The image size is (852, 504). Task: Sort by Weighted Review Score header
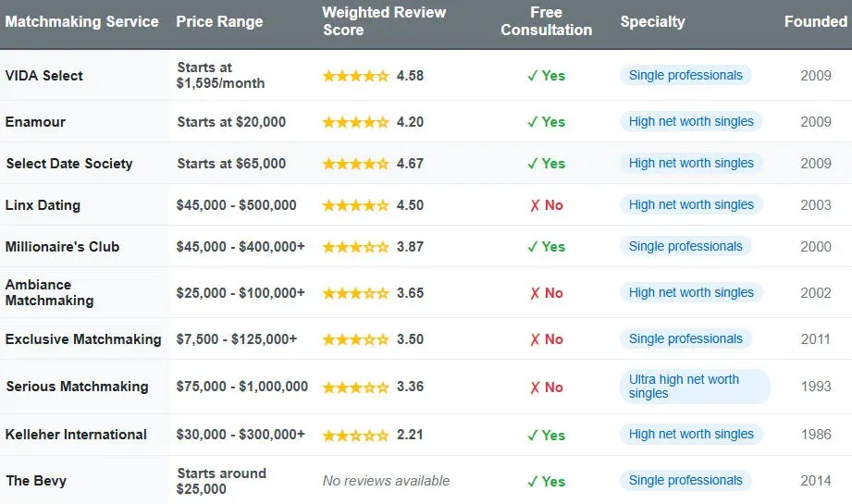tap(384, 21)
